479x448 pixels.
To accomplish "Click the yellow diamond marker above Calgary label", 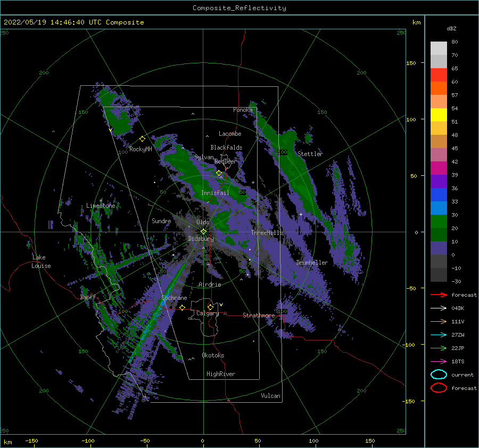I will click(210, 307).
